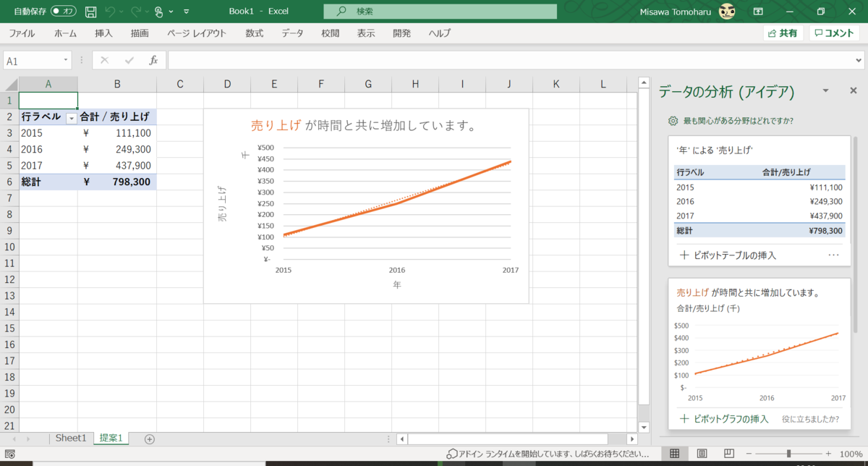
Task: Open the ホーム tab
Action: (x=65, y=33)
